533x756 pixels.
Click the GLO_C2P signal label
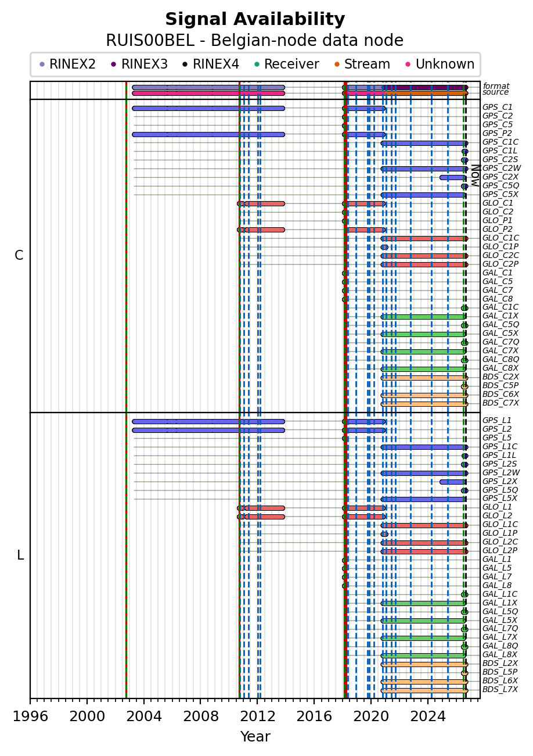[500, 264]
